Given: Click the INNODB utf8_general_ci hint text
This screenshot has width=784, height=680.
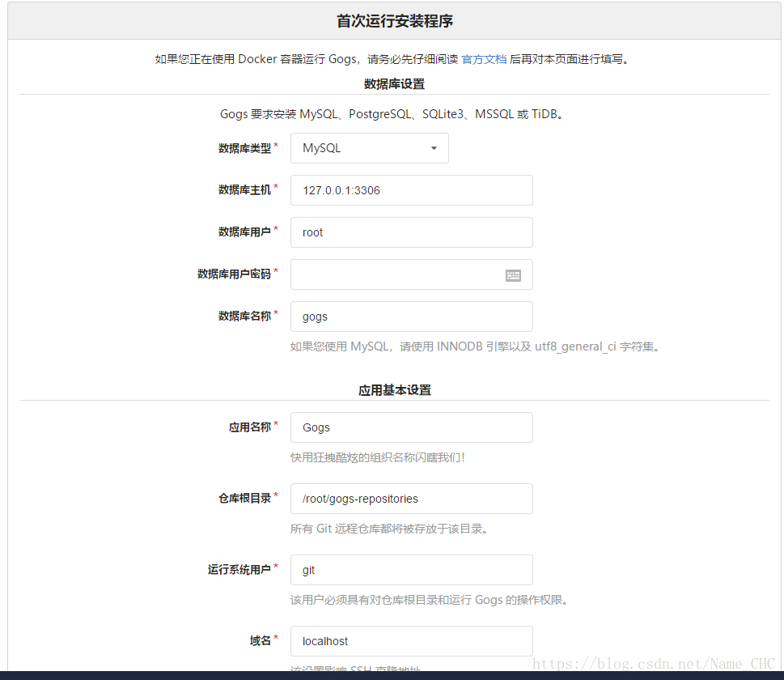Looking at the screenshot, I should point(476,346).
